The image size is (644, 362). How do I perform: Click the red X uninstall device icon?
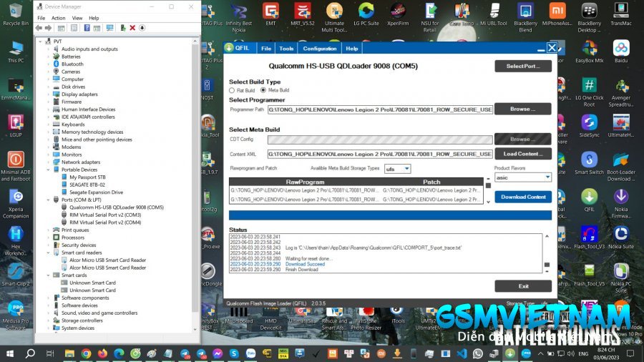[132, 28]
